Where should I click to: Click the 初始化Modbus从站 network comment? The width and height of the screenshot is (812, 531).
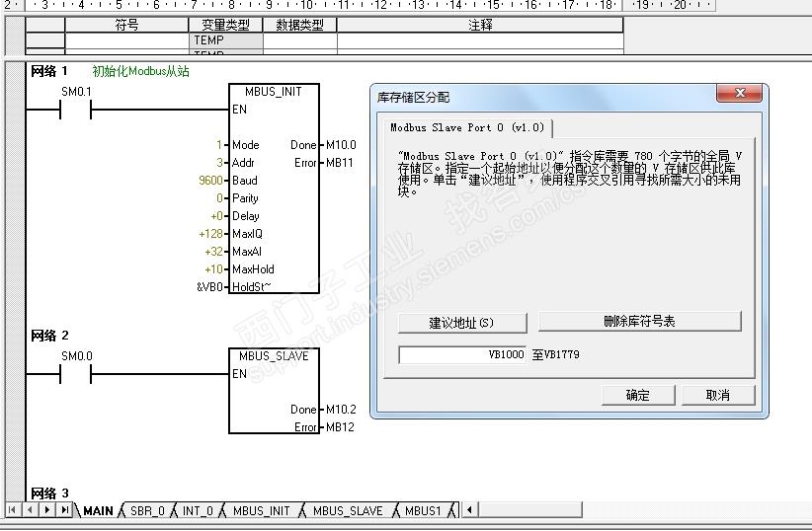[x=141, y=71]
